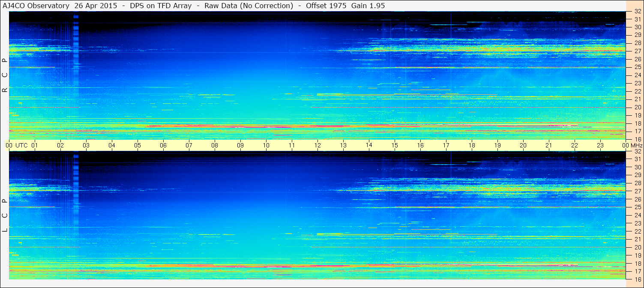Click the 02 hour mark on time axis
This screenshot has height=288, width=644.
(x=60, y=145)
